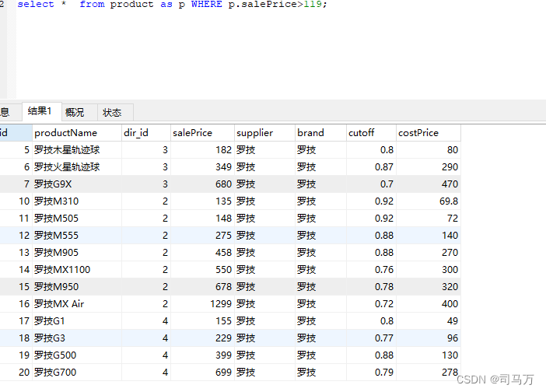Click costPrice value 300

pos(429,269)
